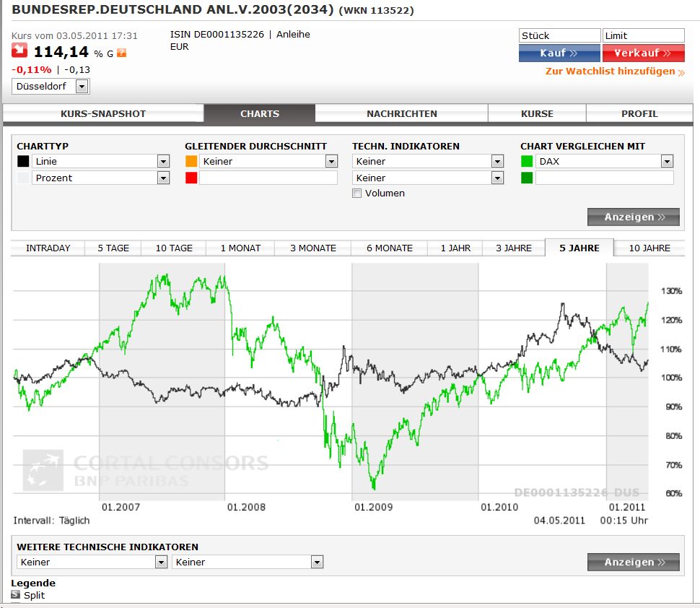This screenshot has height=608, width=700.
Task: Select the 5 JAHRE time range
Action: click(x=579, y=248)
